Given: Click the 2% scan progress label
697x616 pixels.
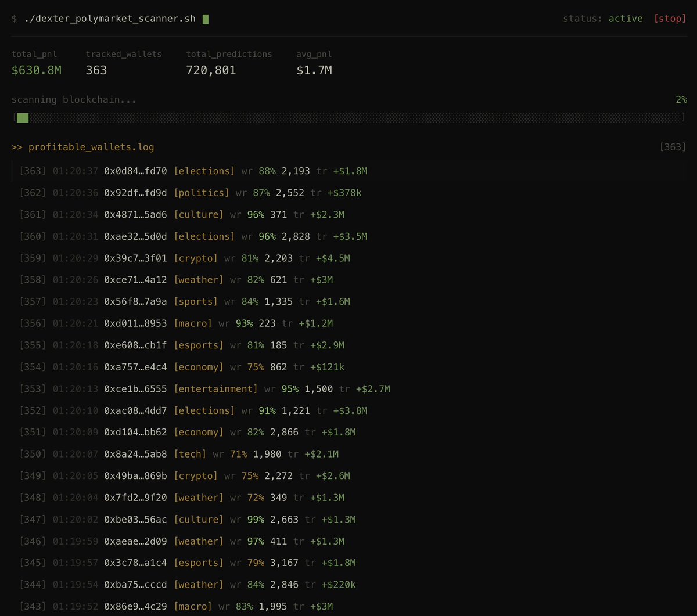Looking at the screenshot, I should click(x=681, y=100).
